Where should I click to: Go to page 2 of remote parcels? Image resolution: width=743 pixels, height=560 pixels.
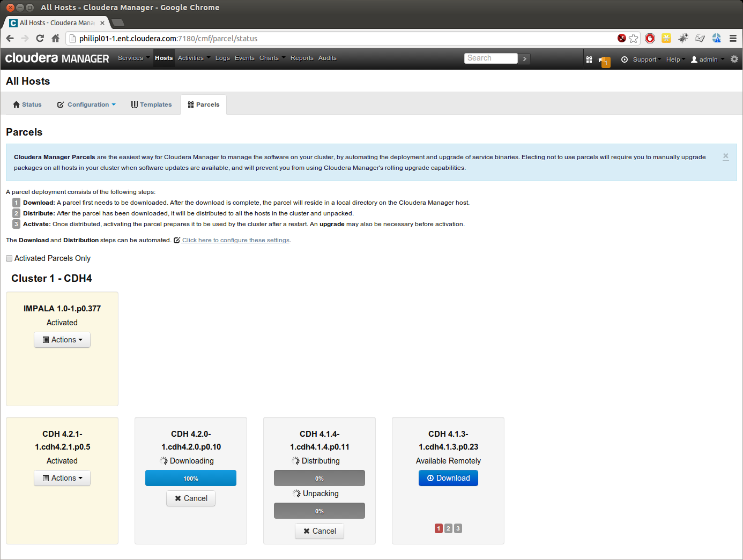(x=448, y=528)
